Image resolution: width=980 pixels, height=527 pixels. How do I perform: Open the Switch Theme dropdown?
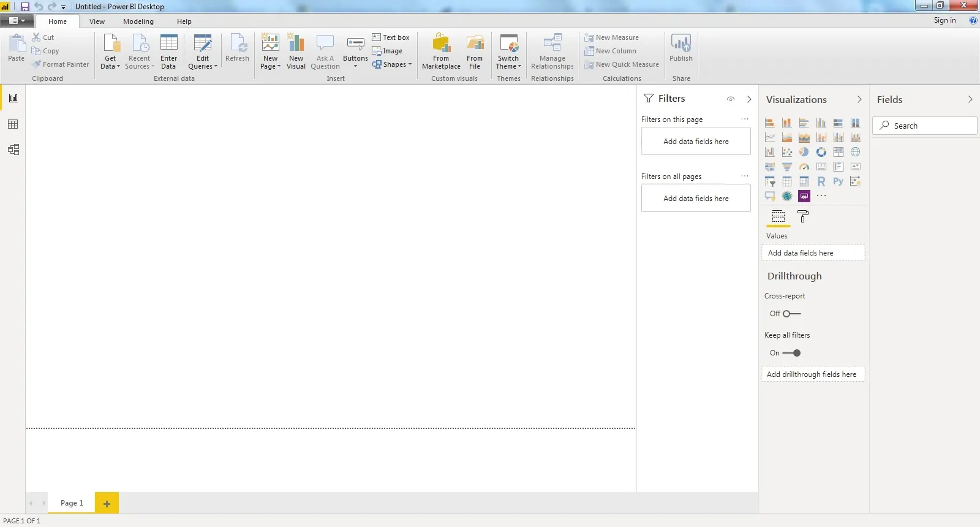pos(508,51)
